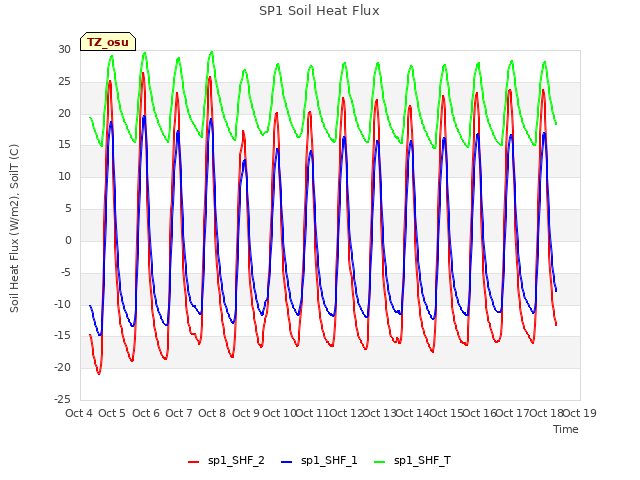Click the blue curve's end point past Oct 18
The width and height of the screenshot is (640, 480).
556,291
